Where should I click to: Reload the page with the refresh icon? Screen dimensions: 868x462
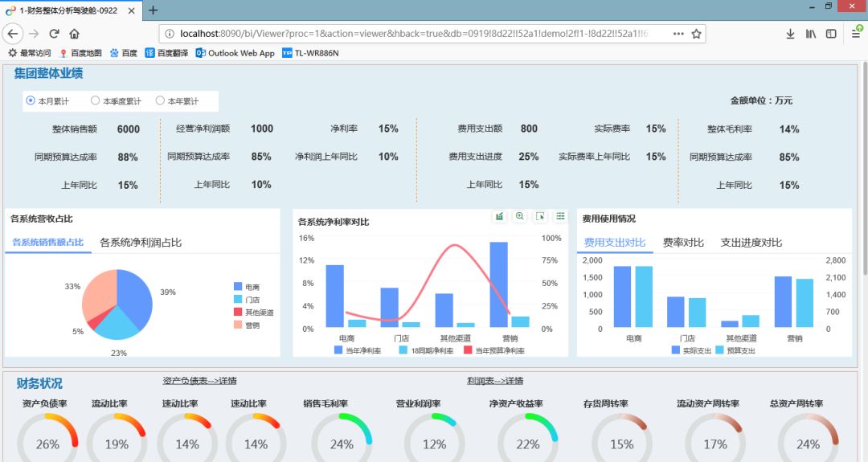(x=55, y=34)
